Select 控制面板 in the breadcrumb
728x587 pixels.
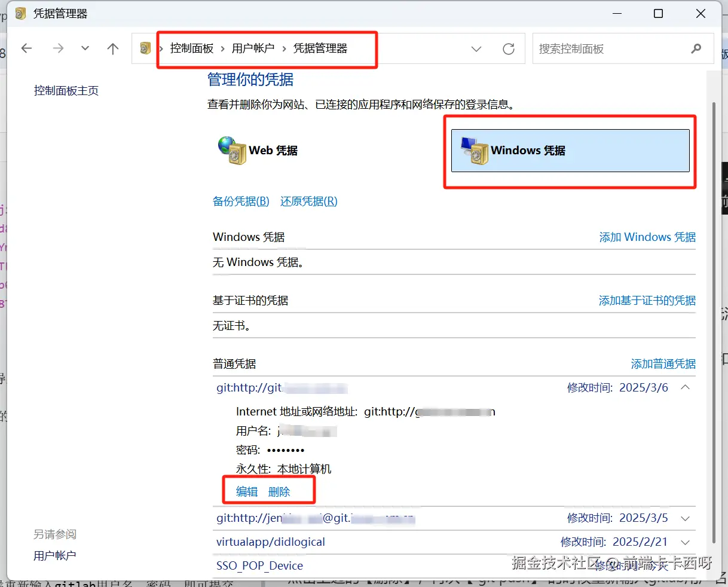pos(192,48)
